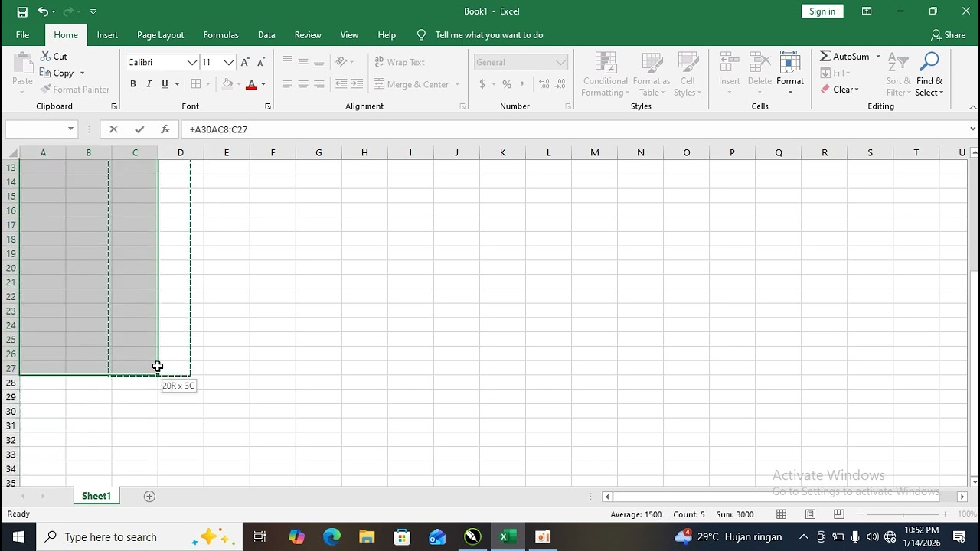This screenshot has height=551, width=980.
Task: Click the Sheet1 tab
Action: pyautogui.click(x=96, y=496)
